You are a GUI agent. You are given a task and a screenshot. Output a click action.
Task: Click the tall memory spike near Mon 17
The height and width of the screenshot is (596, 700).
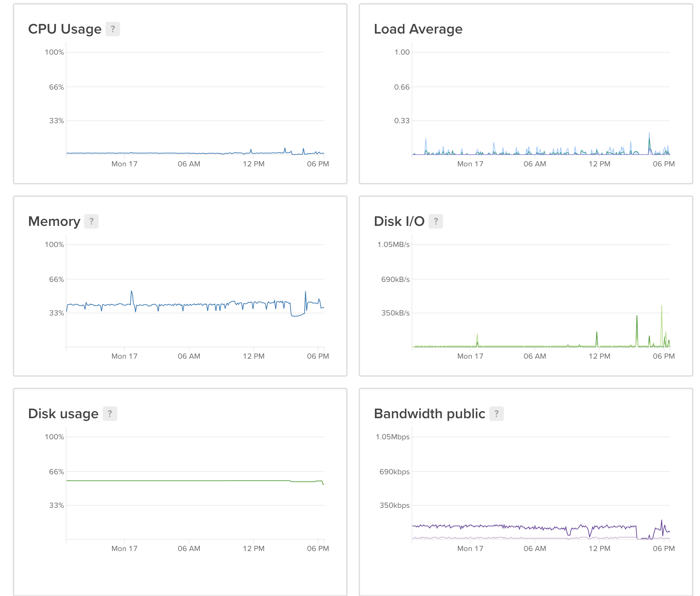131,293
